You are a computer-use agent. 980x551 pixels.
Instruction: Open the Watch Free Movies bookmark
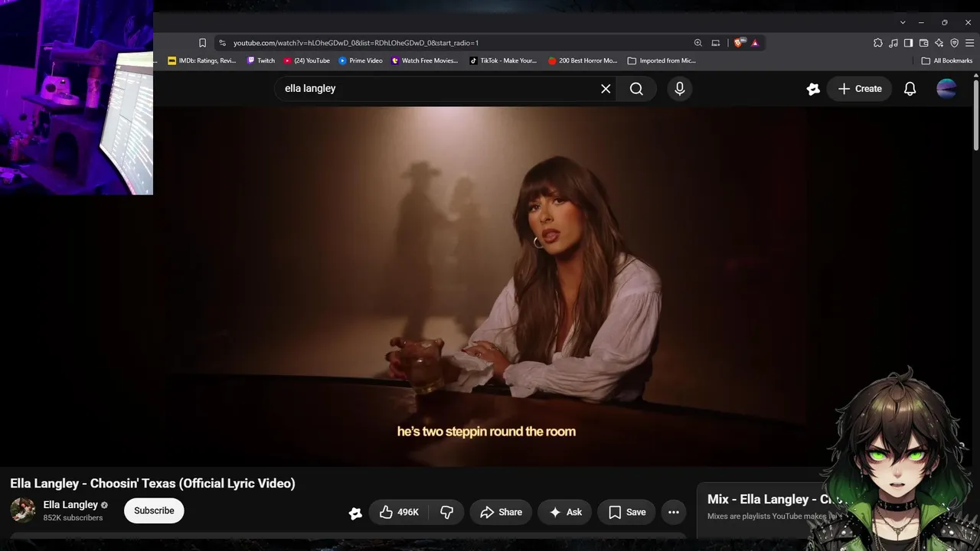[x=425, y=60]
